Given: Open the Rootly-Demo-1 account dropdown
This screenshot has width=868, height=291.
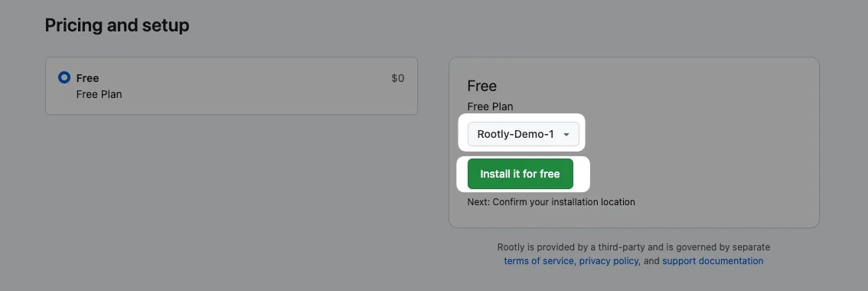Looking at the screenshot, I should [523, 134].
